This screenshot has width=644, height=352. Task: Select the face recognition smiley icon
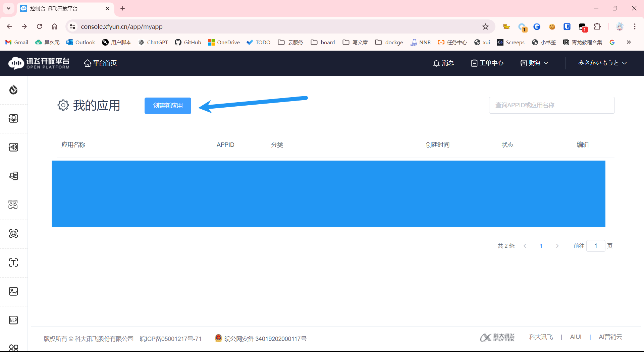13,234
